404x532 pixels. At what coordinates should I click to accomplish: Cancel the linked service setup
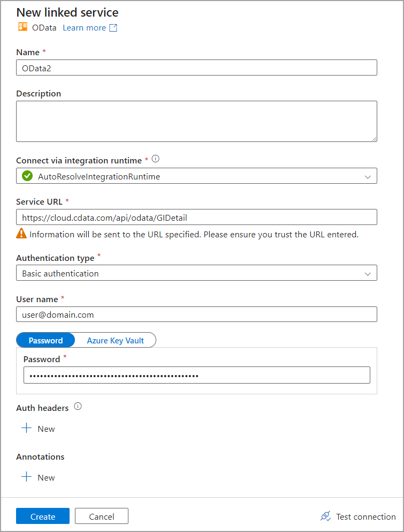101,516
